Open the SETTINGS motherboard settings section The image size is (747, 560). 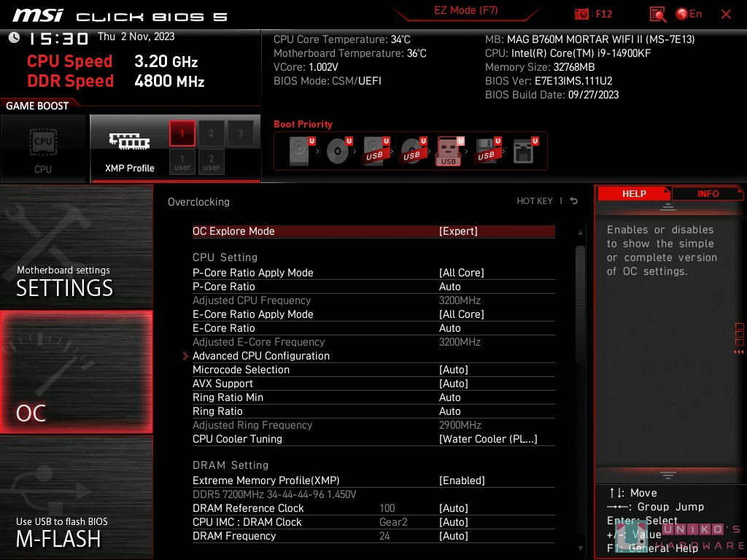tap(76, 247)
